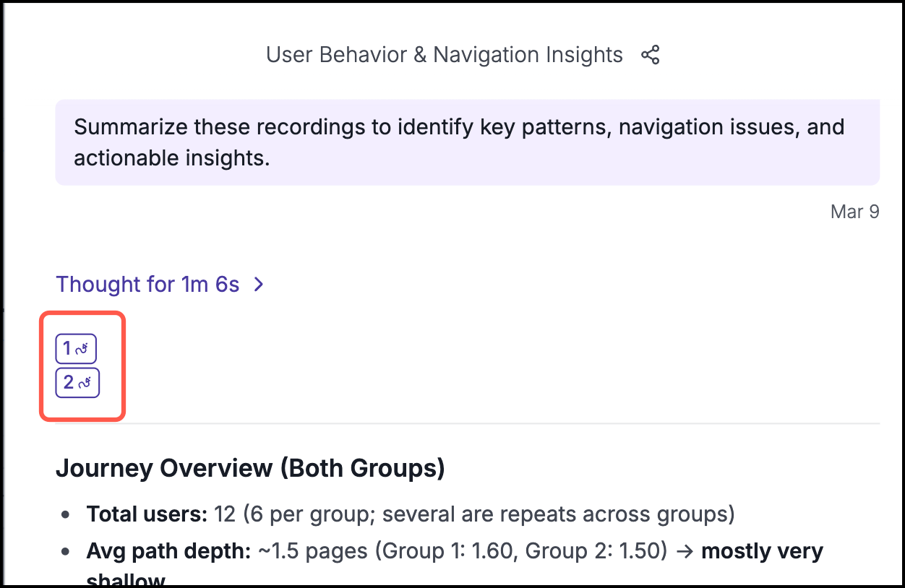The image size is (905, 588).
Task: Open recording reference chip 2
Action: (77, 383)
